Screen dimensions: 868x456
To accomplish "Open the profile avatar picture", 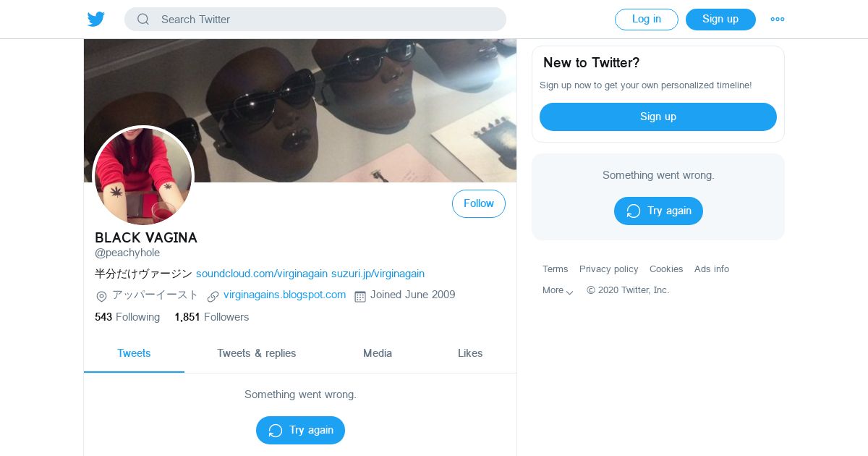I will [x=143, y=176].
